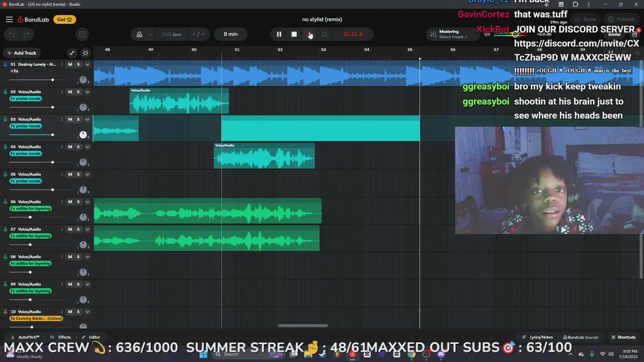Viewport: 644px width, 362px height.
Task: Click microphone icon of track 02
Action: 6,92
